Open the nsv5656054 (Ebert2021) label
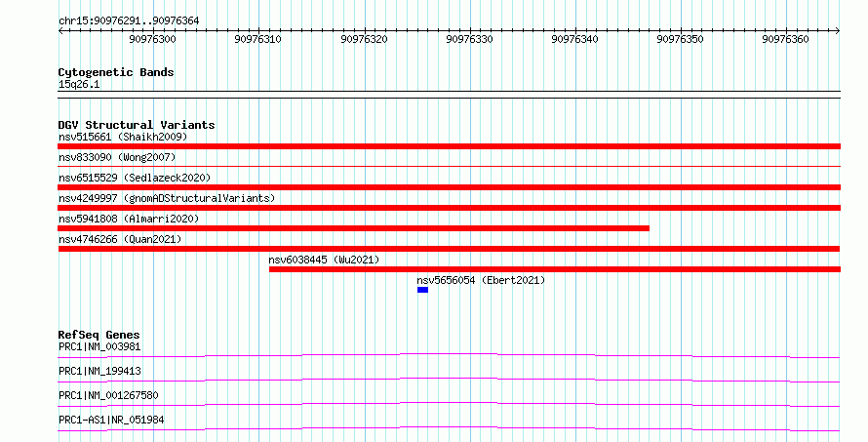868x442 pixels. coord(481,280)
